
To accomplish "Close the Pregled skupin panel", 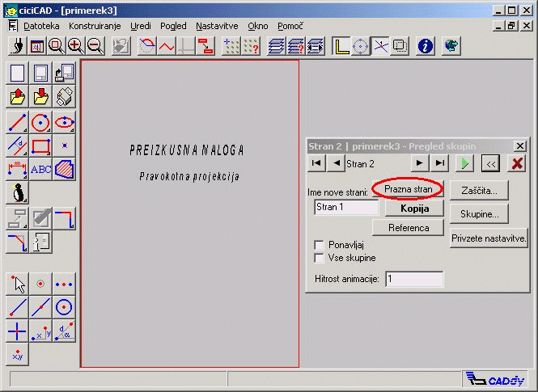I will (x=520, y=146).
